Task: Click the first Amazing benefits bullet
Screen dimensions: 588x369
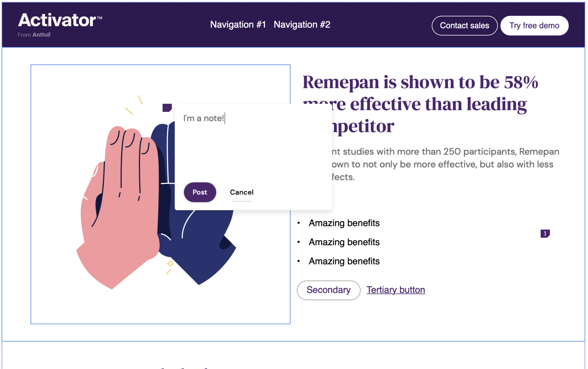Action: [344, 223]
